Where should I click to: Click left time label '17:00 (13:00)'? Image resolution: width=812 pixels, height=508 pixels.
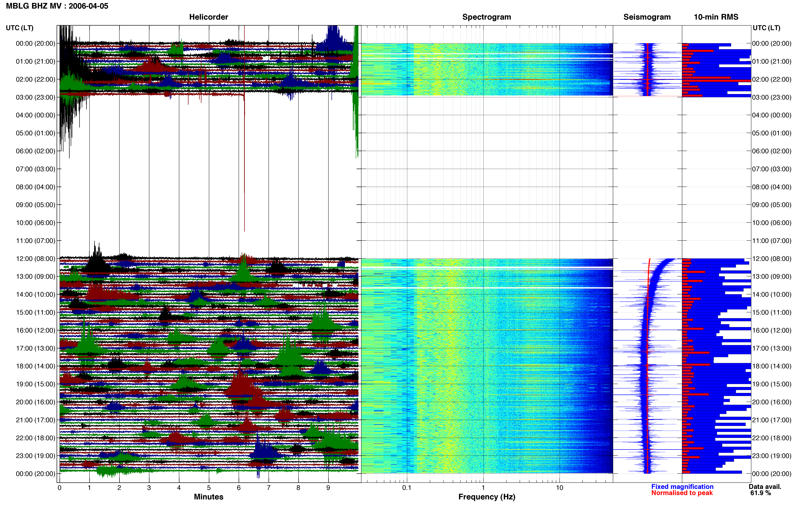36,348
